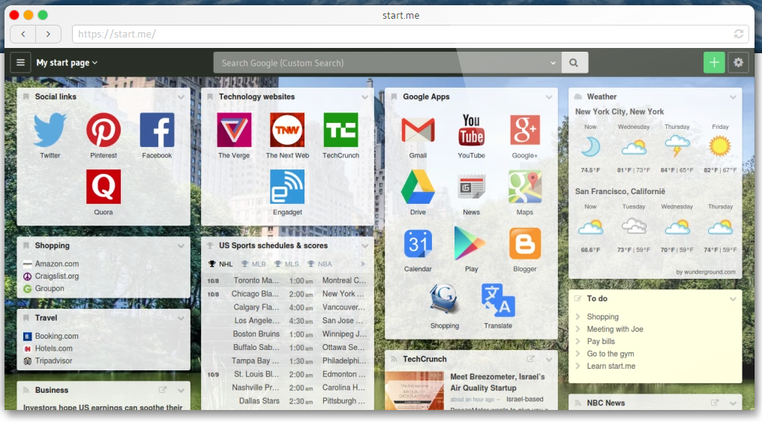Launch the Google Maps app icon
The height and width of the screenshot is (422, 762).
pyautogui.click(x=525, y=187)
